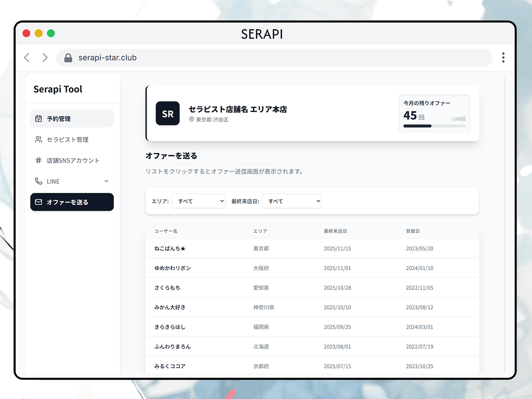
Task: Click the ユーザー名 column header
Action: [166, 231]
